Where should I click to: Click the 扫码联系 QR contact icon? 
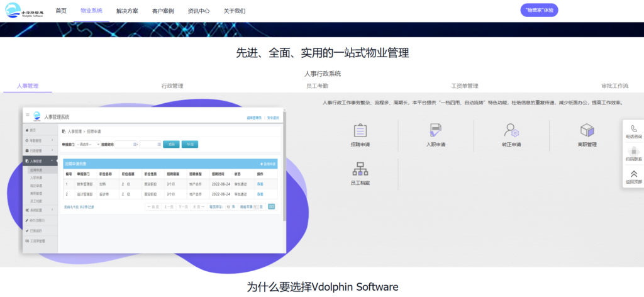point(634,151)
